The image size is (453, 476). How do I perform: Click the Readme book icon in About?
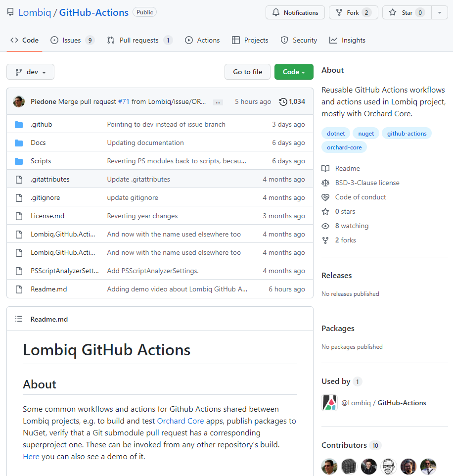325,169
